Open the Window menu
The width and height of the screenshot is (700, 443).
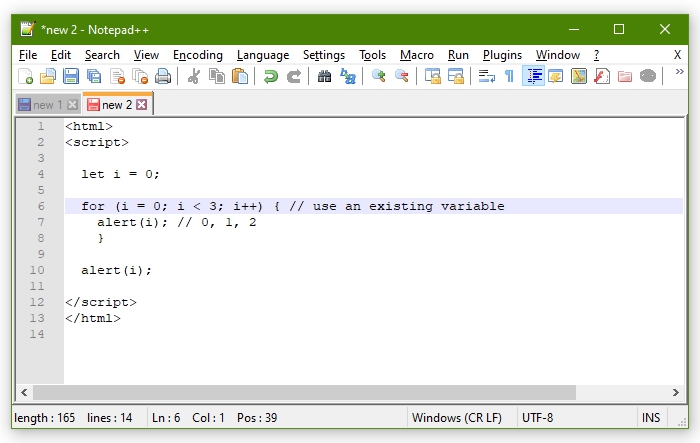(558, 55)
